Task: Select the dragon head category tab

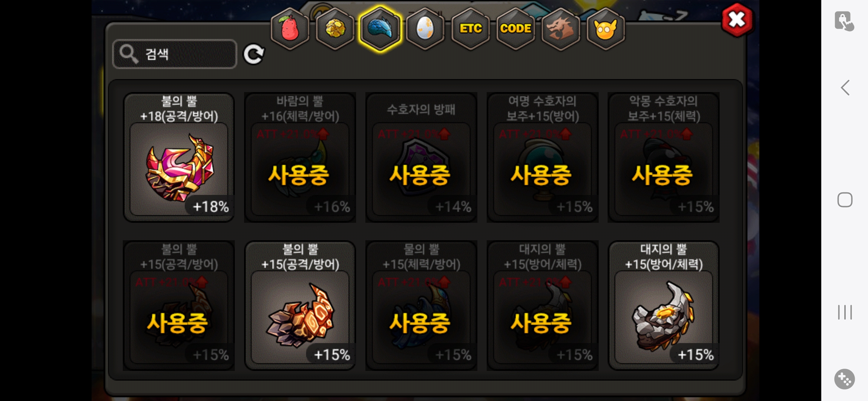Action: pyautogui.click(x=560, y=29)
